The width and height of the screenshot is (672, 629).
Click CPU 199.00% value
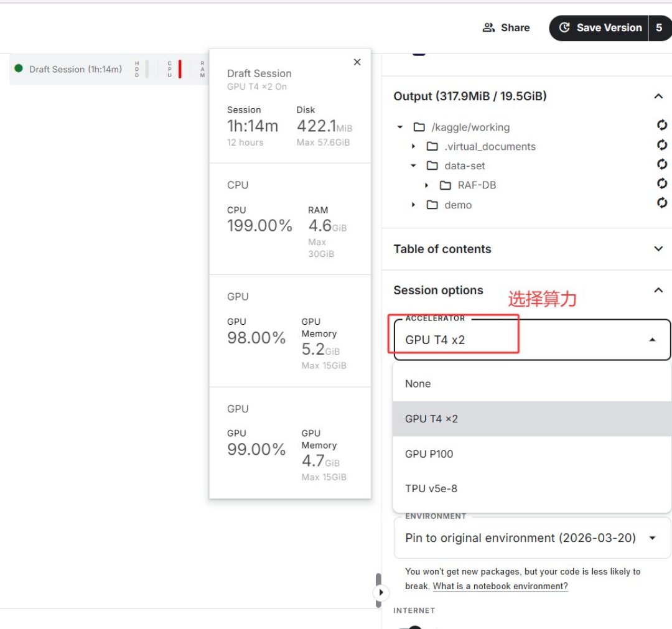[x=259, y=225]
